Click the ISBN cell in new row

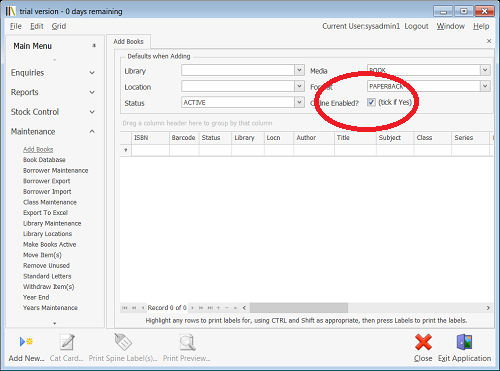click(x=150, y=150)
